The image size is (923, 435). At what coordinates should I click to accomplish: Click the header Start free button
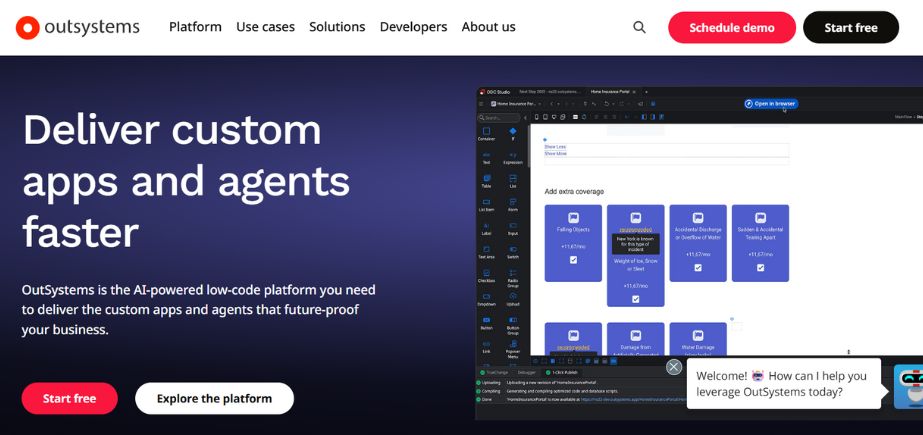pyautogui.click(x=851, y=28)
